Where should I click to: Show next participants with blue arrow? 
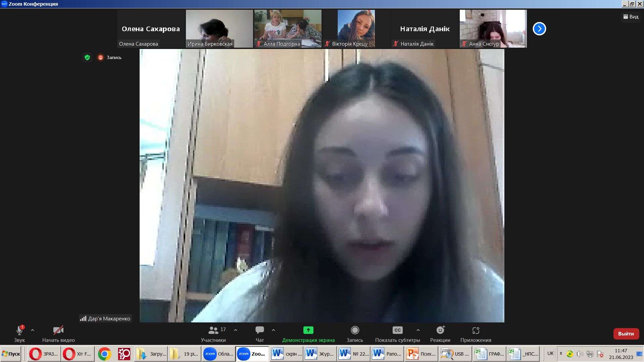[x=539, y=29]
